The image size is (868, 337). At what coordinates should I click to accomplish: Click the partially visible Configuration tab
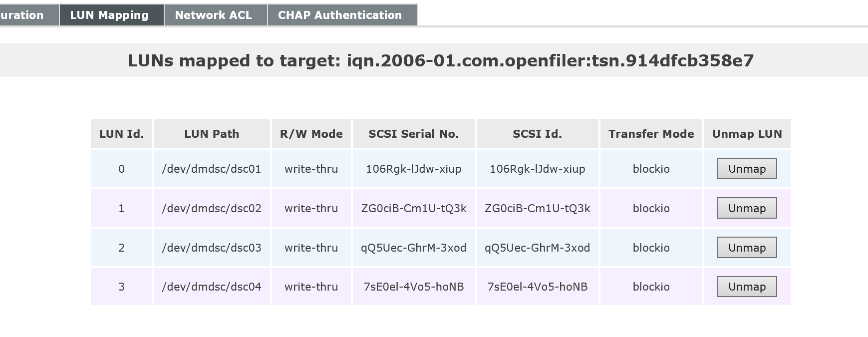click(22, 15)
